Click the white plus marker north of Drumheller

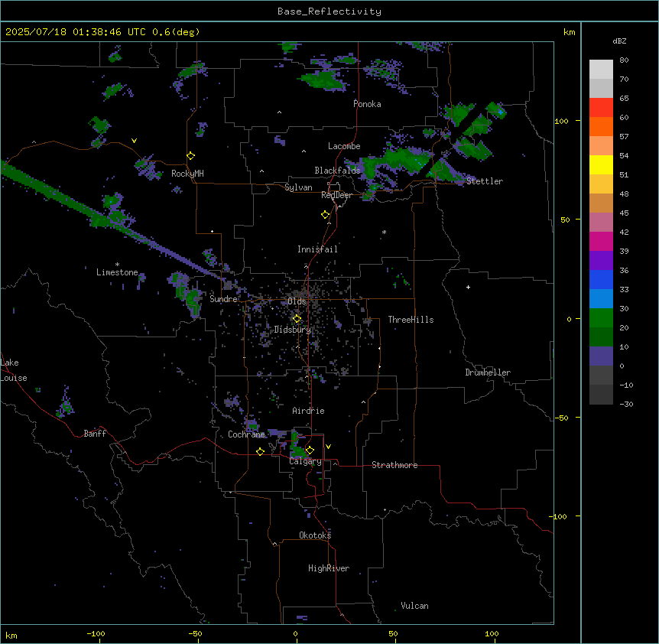click(x=468, y=287)
